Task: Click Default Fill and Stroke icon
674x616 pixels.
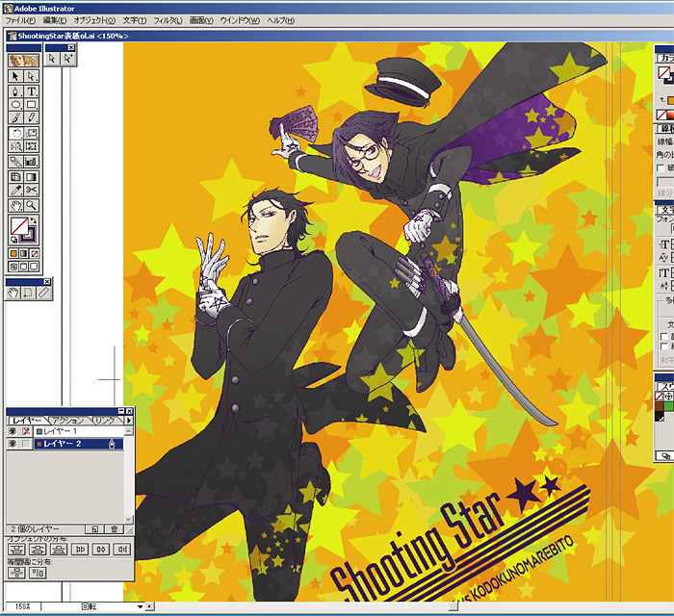Action: click(13, 240)
